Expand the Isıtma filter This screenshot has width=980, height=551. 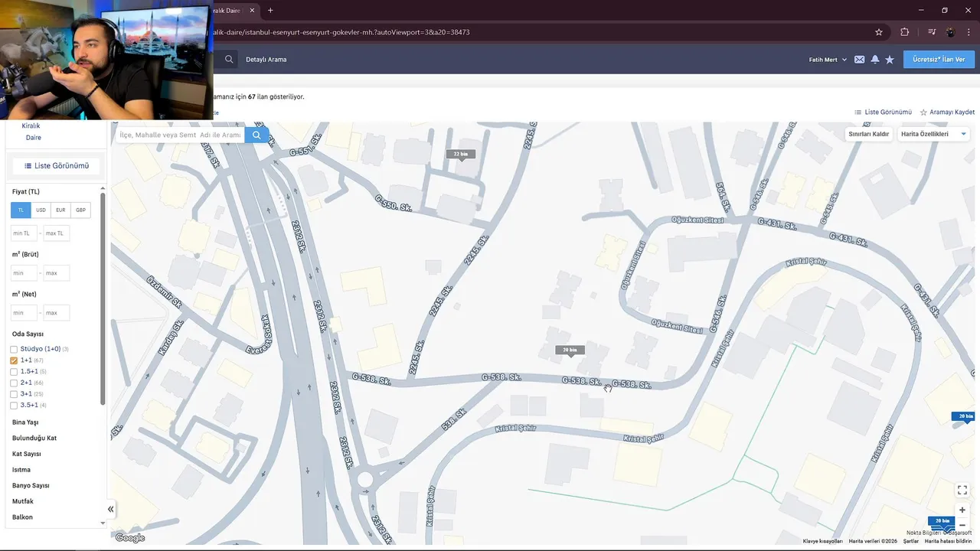pyautogui.click(x=21, y=470)
